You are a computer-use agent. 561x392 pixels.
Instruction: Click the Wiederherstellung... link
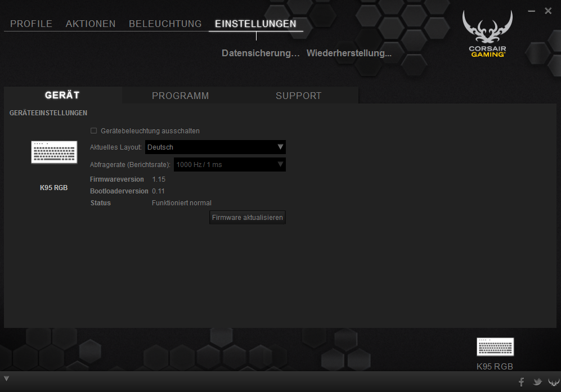(x=349, y=53)
